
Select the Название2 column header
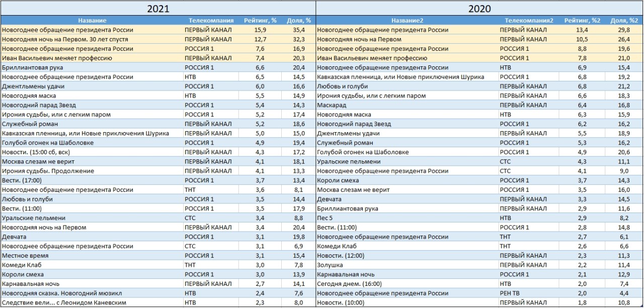click(x=407, y=21)
